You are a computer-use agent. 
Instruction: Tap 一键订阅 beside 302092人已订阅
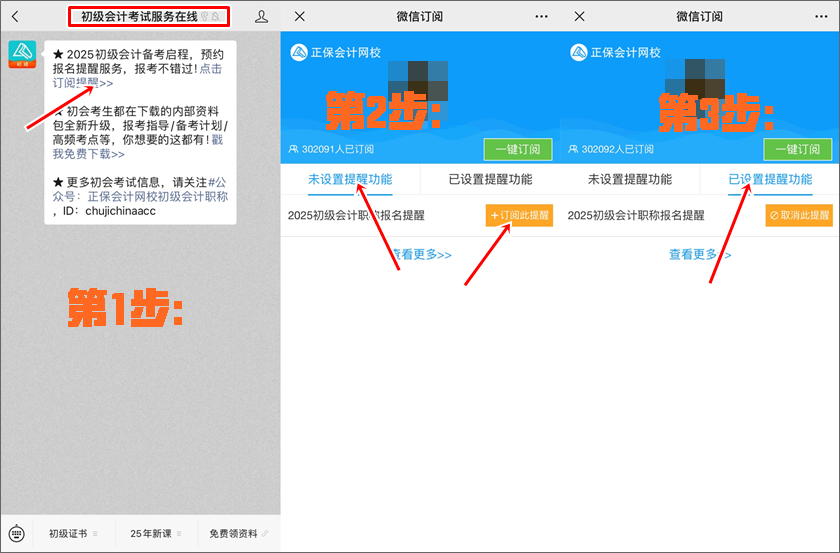tap(798, 150)
